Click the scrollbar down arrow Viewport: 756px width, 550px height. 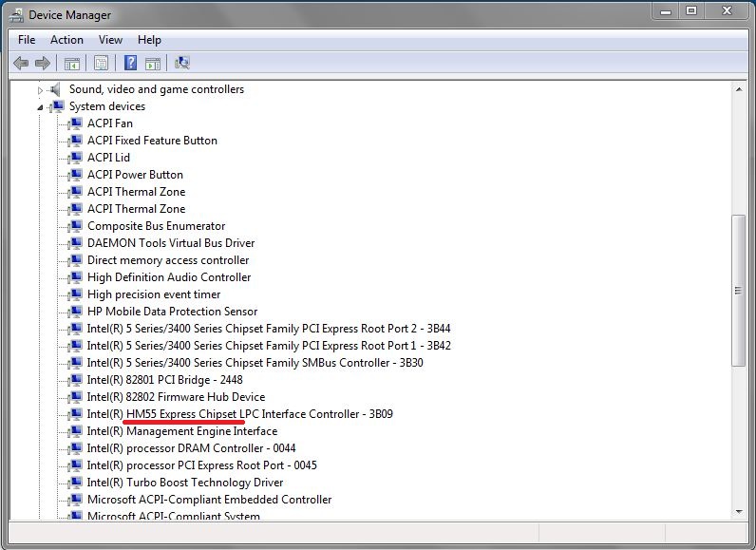[x=739, y=512]
